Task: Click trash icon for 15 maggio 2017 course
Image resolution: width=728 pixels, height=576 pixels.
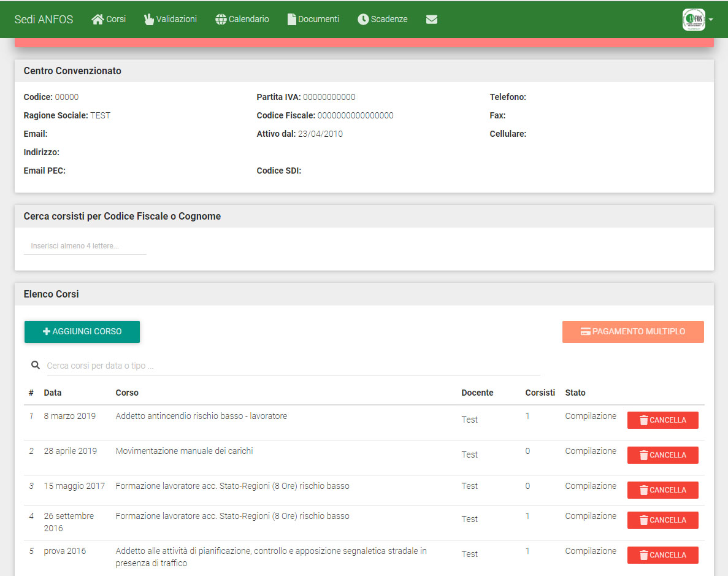Action: click(x=643, y=490)
